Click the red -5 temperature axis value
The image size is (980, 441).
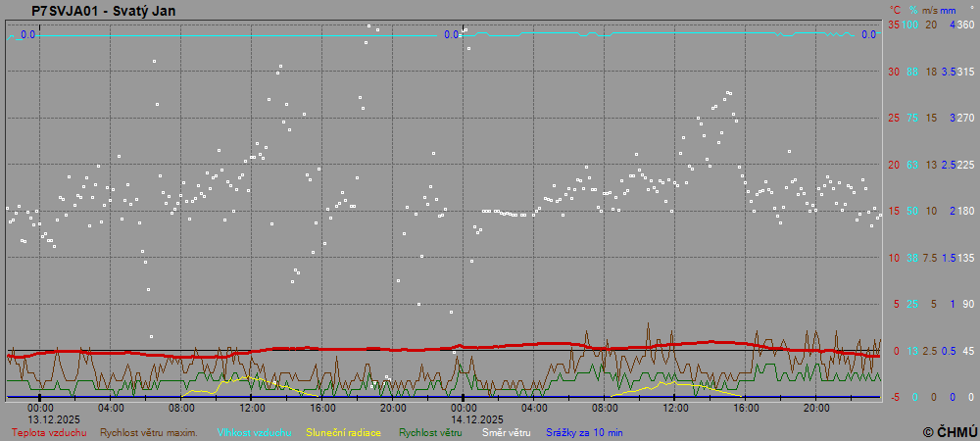[x=895, y=397]
